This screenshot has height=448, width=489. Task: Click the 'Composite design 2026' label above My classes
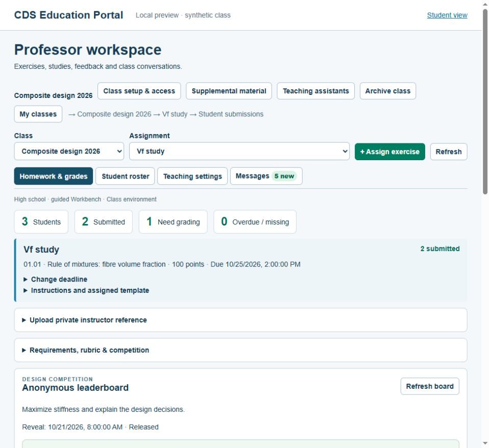[53, 95]
